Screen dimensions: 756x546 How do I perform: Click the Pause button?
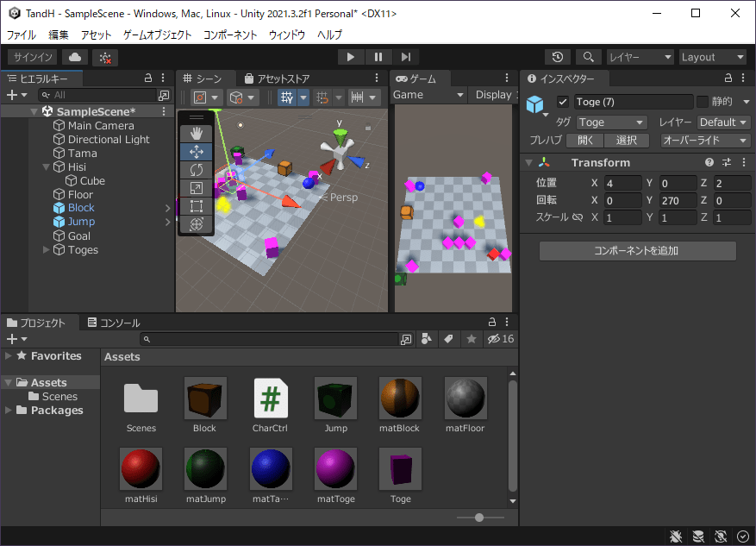tap(378, 57)
